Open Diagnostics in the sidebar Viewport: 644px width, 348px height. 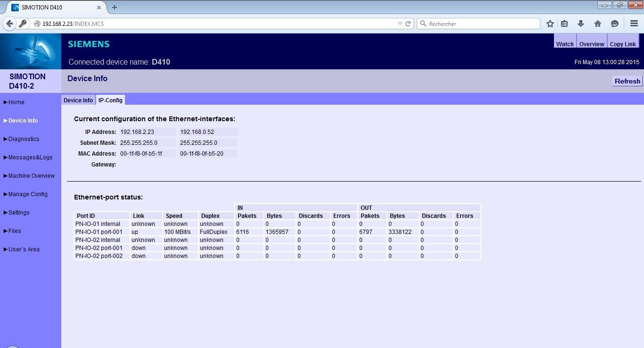coord(24,139)
